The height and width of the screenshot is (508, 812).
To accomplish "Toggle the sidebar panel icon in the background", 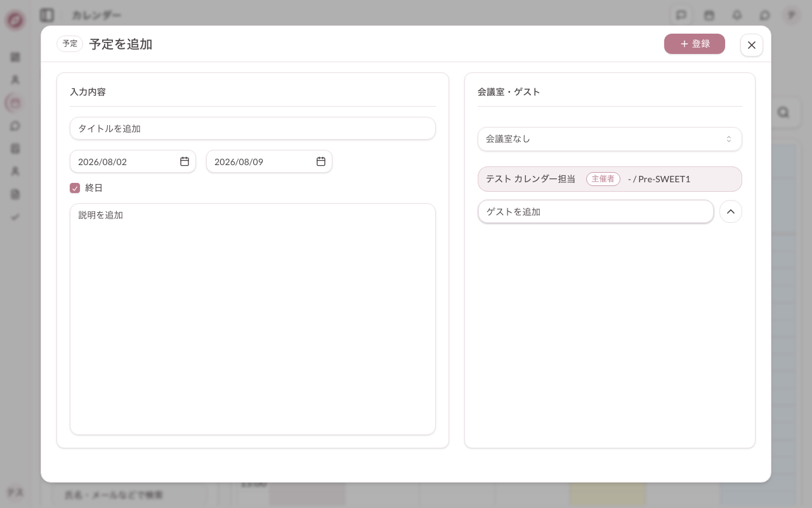I will tap(46, 15).
